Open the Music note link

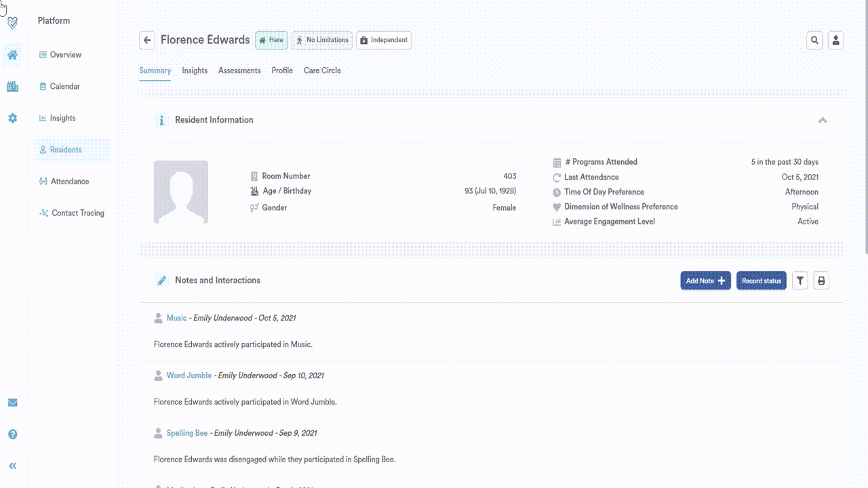[x=177, y=318]
